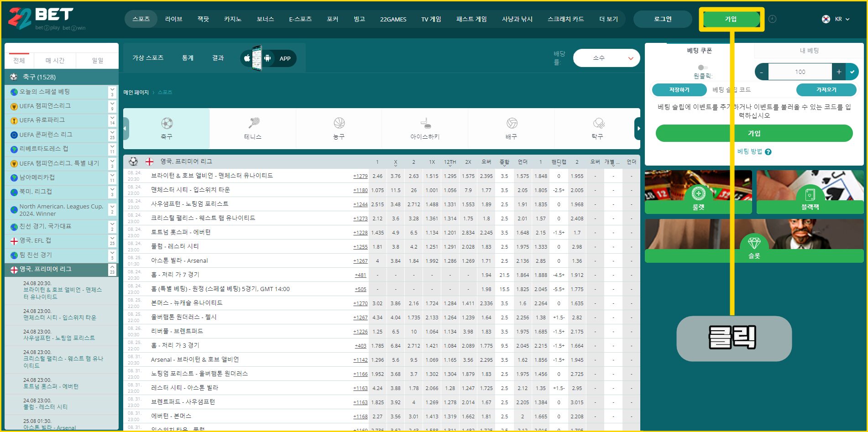Open the mobile APP download button

[x=269, y=58]
